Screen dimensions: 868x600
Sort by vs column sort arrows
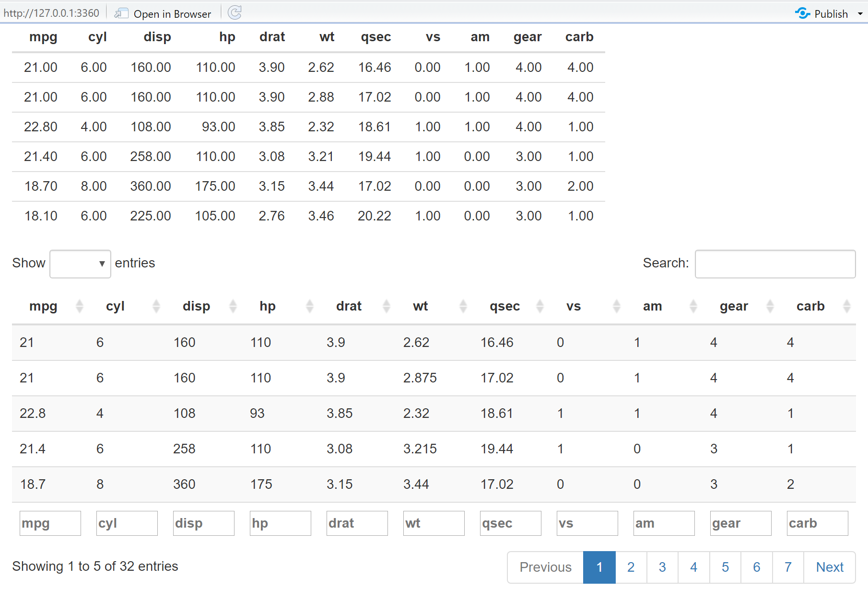click(x=617, y=306)
